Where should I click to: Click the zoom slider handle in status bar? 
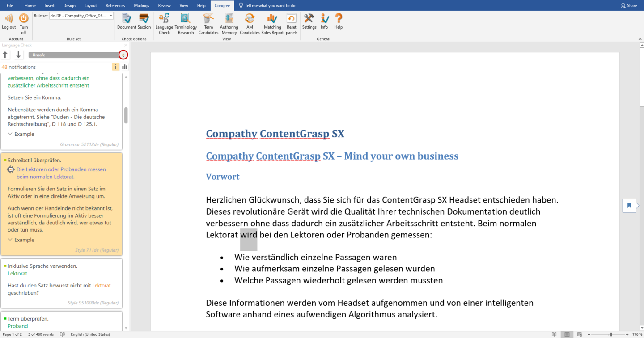(611, 334)
